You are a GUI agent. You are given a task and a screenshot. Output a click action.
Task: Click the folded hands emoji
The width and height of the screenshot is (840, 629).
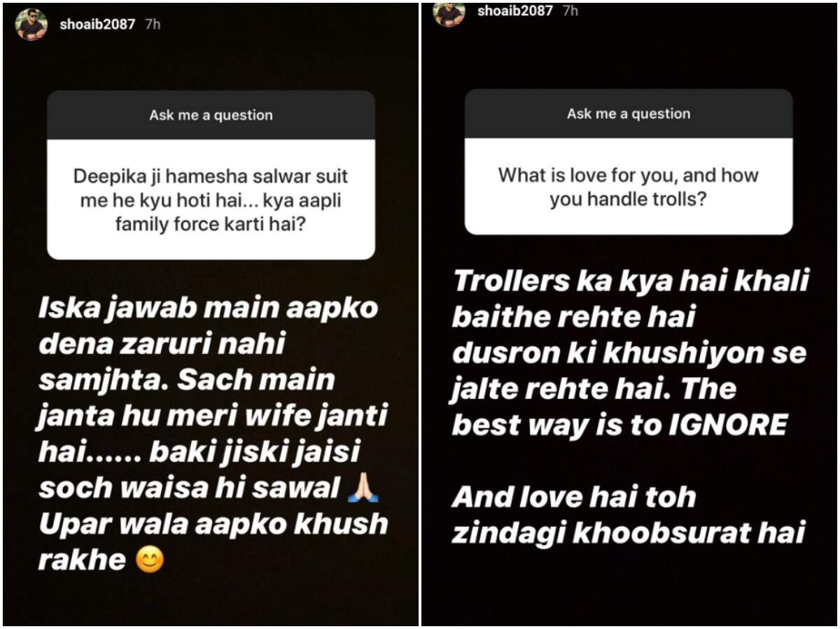pyautogui.click(x=363, y=489)
